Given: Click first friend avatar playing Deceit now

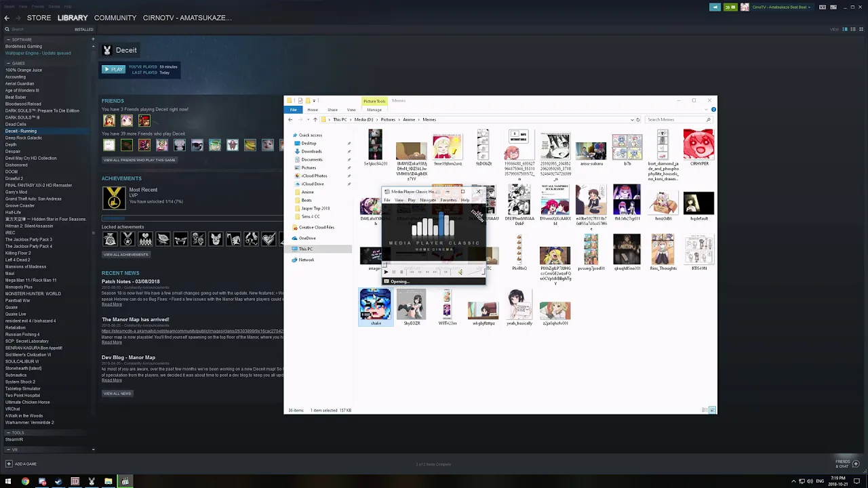Looking at the screenshot, I should [x=109, y=121].
